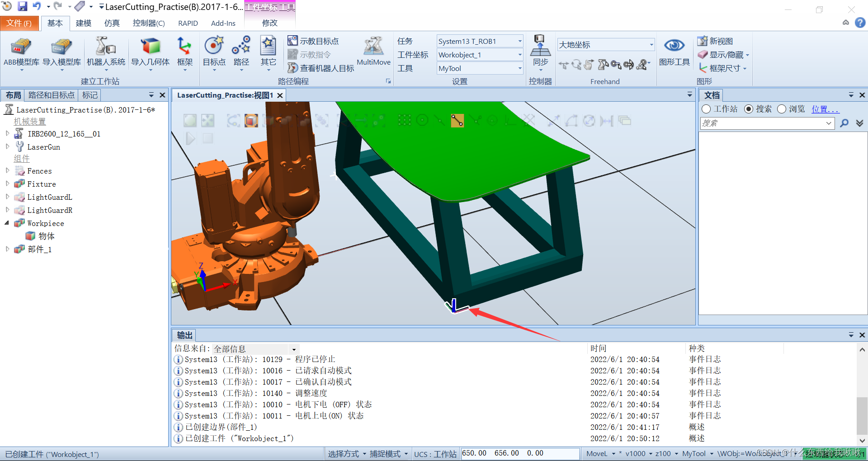
Task: Expand the IRB2600_12_165__01 tree node
Action: click(7, 133)
